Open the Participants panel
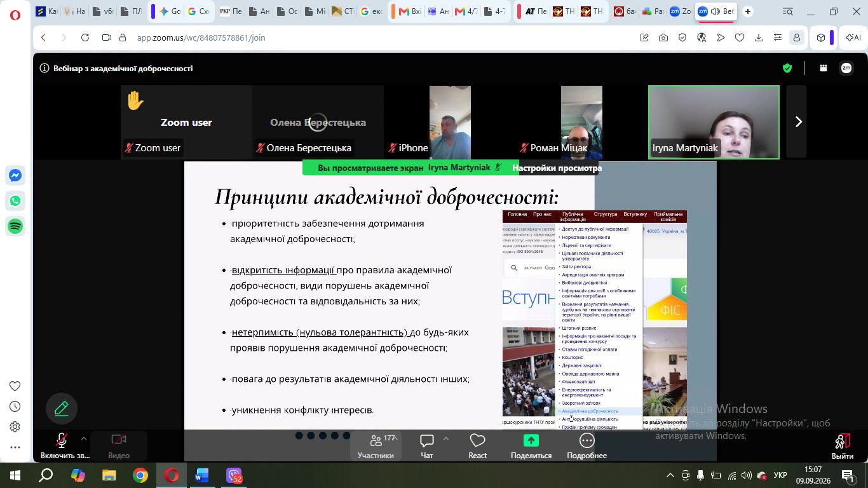This screenshot has width=868, height=488. (x=376, y=446)
